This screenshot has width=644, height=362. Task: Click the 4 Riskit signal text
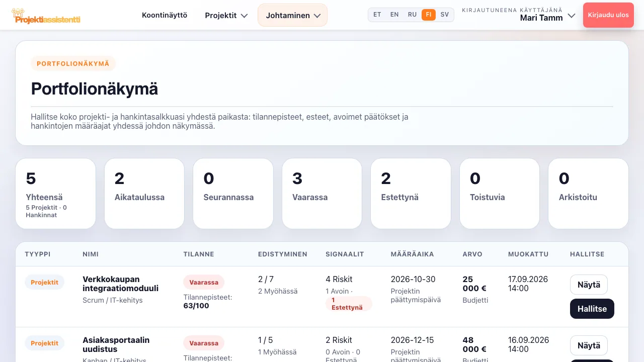pos(339,279)
